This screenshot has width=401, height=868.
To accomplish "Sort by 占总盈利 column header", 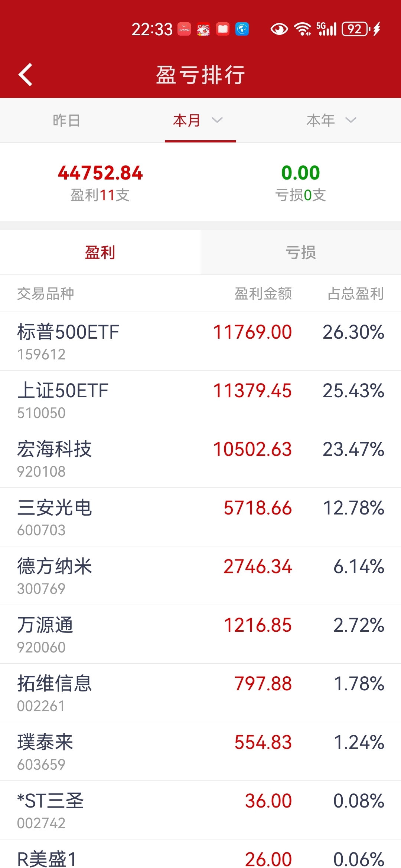I will tap(356, 293).
